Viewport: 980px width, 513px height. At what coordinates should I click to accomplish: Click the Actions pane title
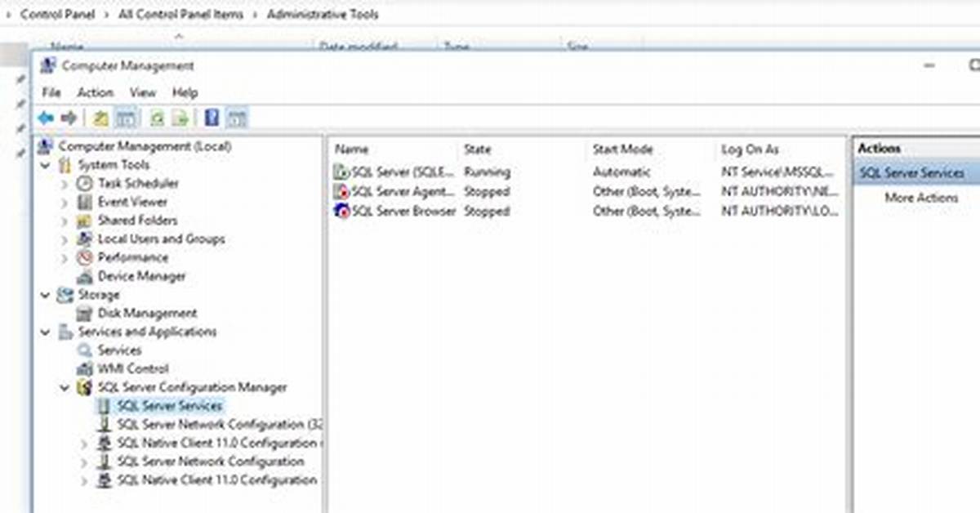tap(879, 149)
